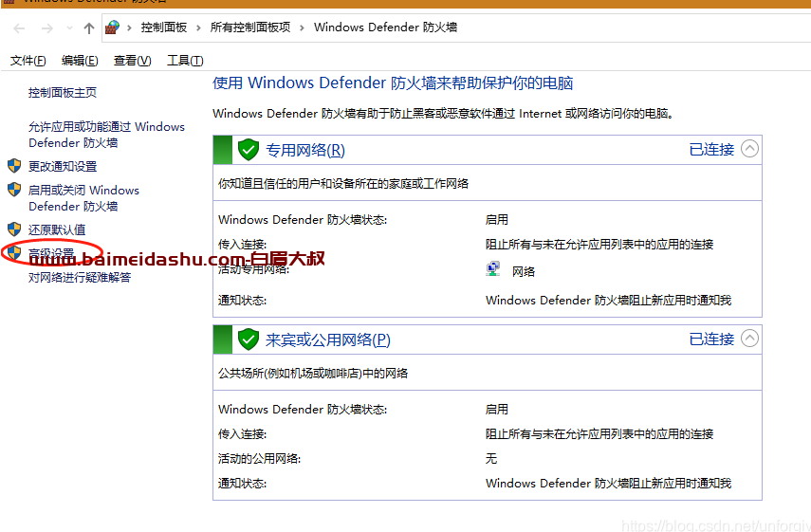Click the up one level arrow
This screenshot has width=811, height=532.
click(x=89, y=28)
